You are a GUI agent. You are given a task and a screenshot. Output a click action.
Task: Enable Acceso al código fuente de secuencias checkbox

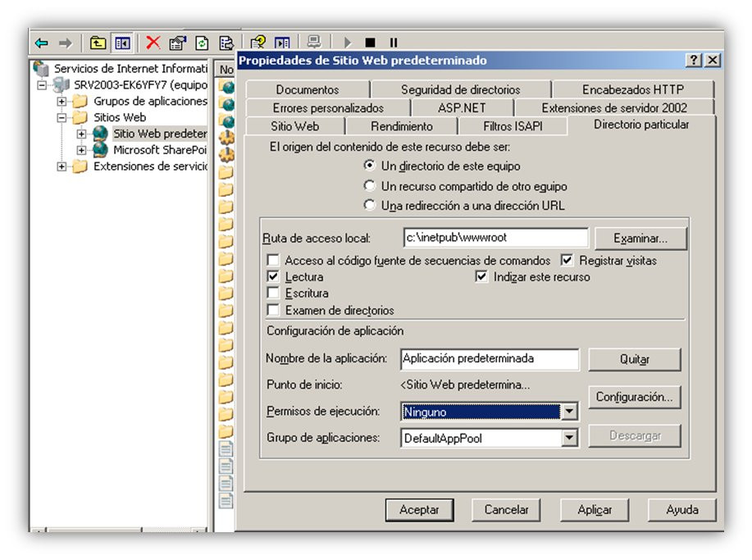click(273, 261)
